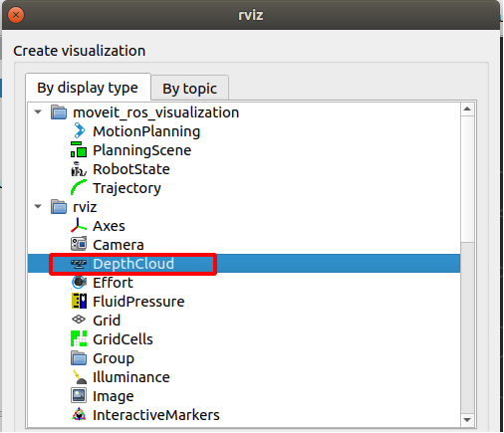Click the GridCells green checker icon
Screen dimensions: 504x433
[x=79, y=339]
